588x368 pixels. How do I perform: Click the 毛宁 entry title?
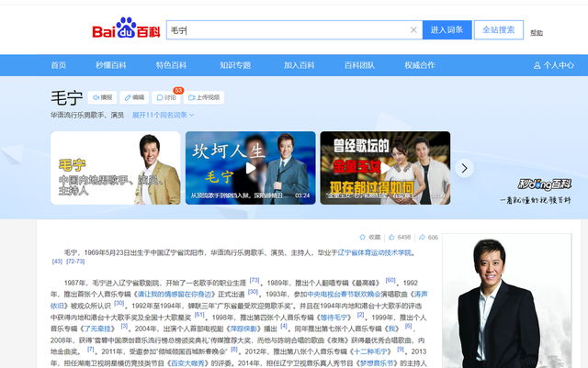point(67,98)
